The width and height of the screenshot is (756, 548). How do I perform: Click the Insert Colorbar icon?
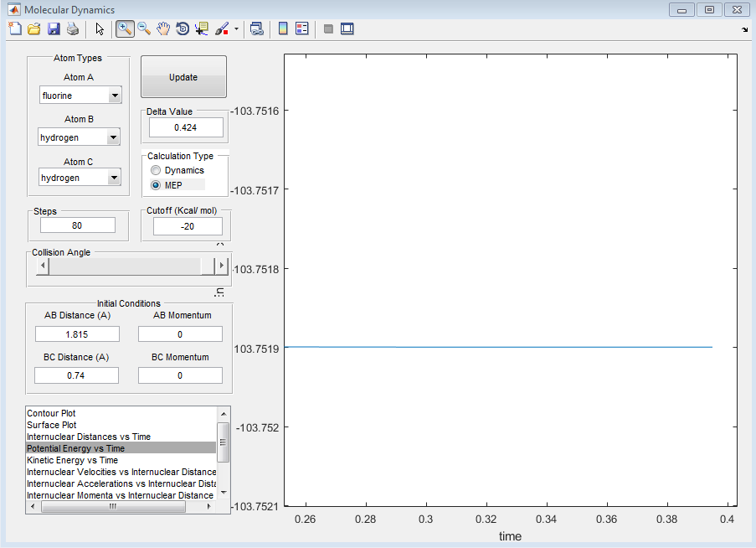(x=283, y=28)
